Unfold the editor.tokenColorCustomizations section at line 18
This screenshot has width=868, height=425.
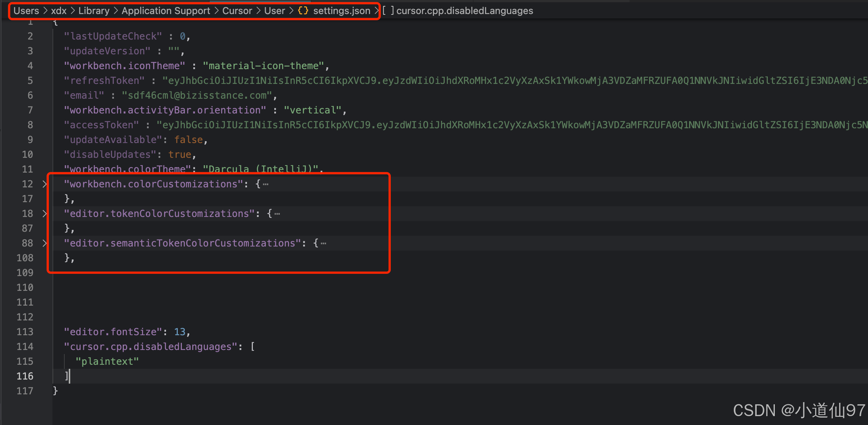pos(44,214)
